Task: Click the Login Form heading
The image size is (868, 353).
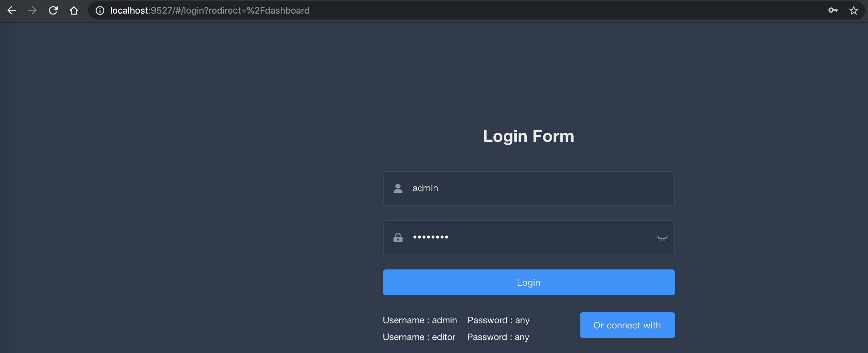Action: pyautogui.click(x=528, y=136)
